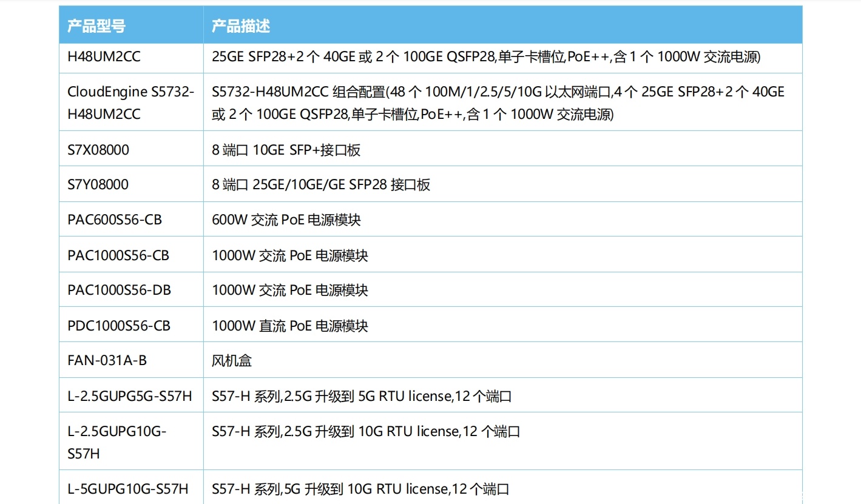Screen dimensions: 861x504
Task: Click the PAC1000S56-CB model name
Action: pyautogui.click(x=118, y=255)
